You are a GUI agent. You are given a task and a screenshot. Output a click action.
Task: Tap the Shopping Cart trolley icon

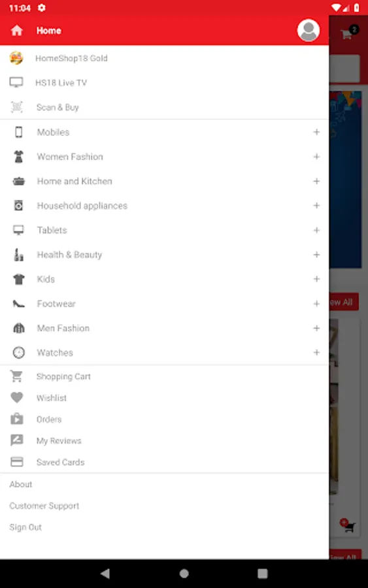16,376
